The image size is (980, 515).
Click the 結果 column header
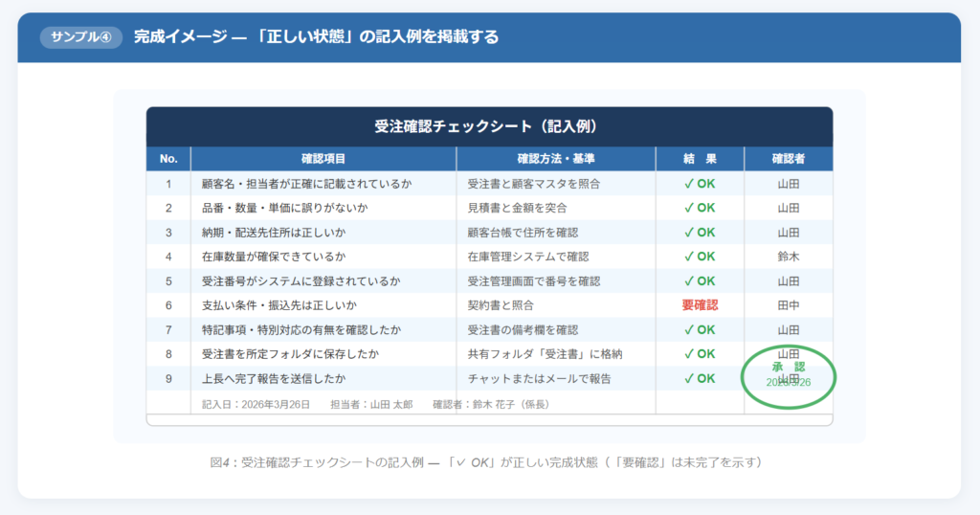point(700,159)
